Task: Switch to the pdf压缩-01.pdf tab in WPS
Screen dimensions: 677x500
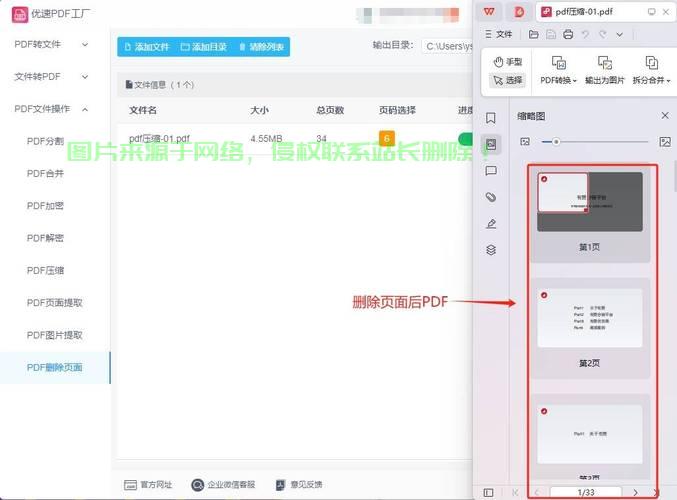Action: click(583, 12)
